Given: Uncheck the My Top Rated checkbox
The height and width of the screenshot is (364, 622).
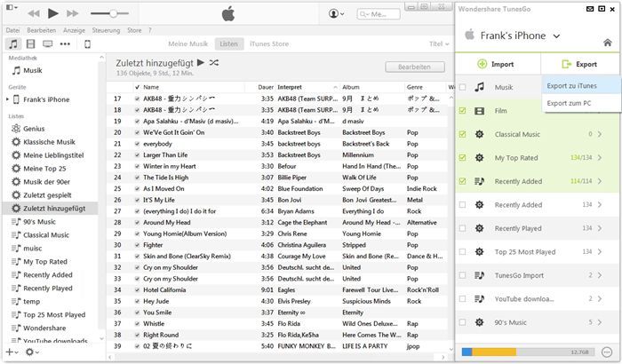Looking at the screenshot, I should (463, 157).
